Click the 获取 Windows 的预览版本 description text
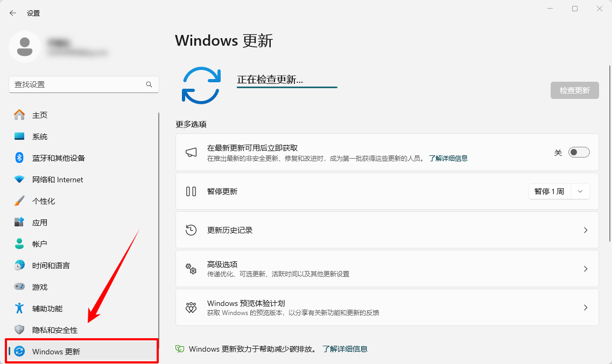This screenshot has width=612, height=364. [293, 312]
